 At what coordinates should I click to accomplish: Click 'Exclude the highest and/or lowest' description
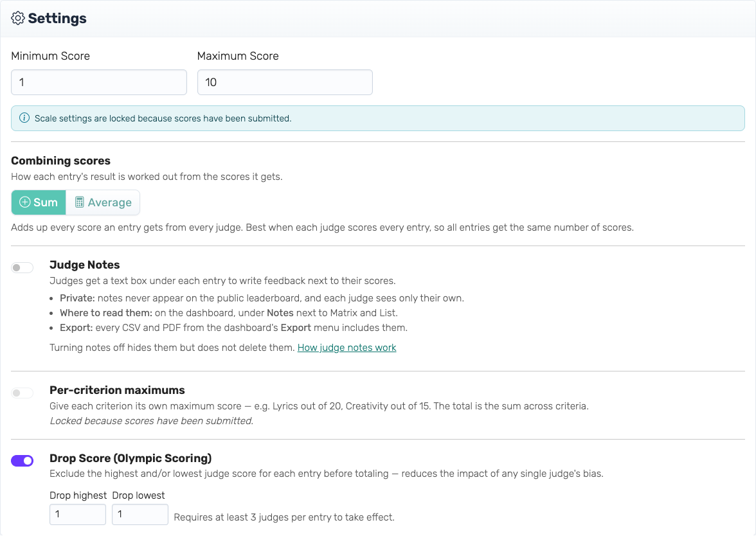click(327, 474)
